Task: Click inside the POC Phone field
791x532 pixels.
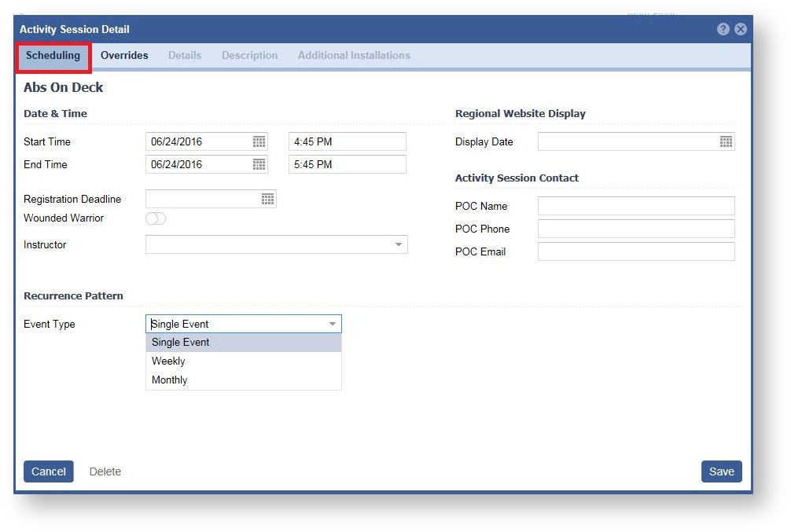Action: [635, 229]
